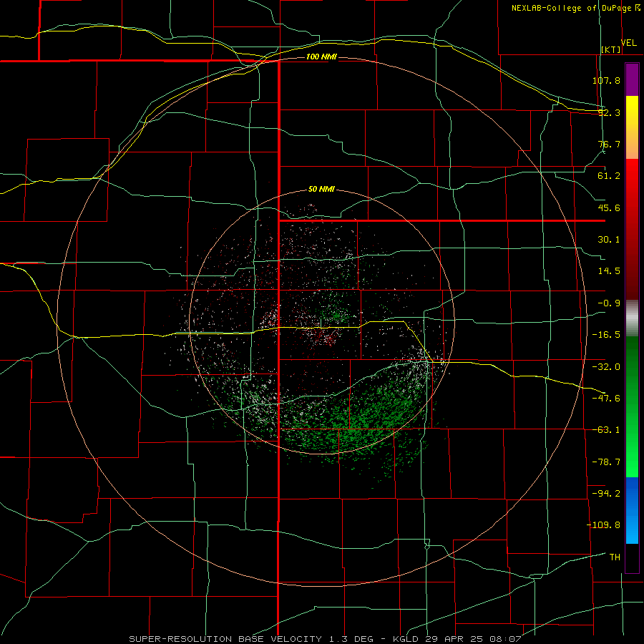Pick the green segment of velocity color bar
The height and width of the screenshot is (644, 644).
coord(632,406)
